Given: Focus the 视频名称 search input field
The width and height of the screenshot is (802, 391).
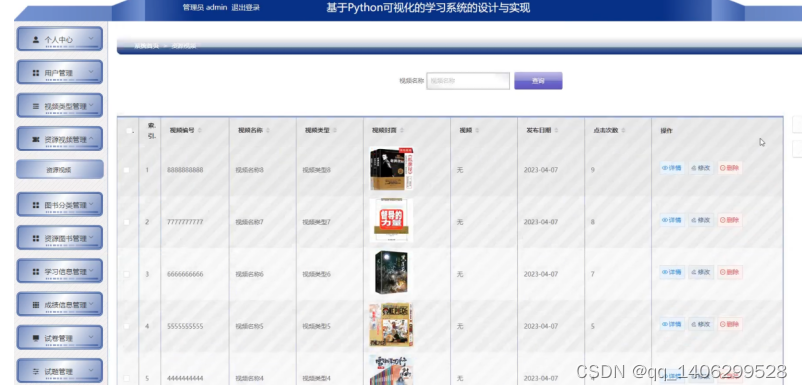Looking at the screenshot, I should pyautogui.click(x=468, y=81).
